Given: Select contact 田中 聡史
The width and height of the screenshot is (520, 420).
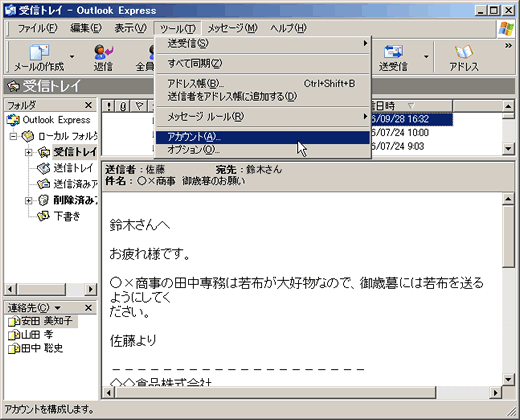Looking at the screenshot, I should 42,348.
